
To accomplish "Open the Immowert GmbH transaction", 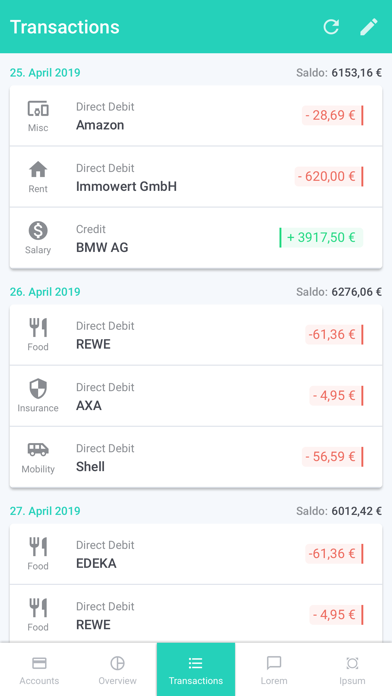I will [196, 177].
